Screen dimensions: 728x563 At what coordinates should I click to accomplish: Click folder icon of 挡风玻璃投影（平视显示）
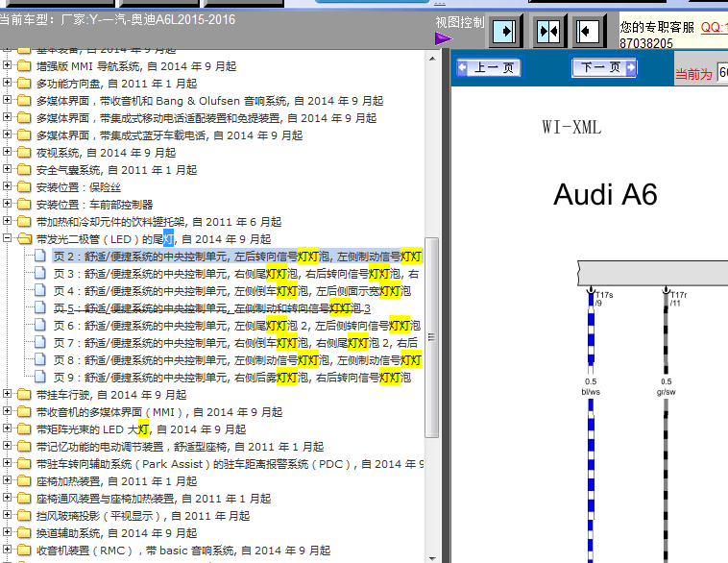(24, 515)
